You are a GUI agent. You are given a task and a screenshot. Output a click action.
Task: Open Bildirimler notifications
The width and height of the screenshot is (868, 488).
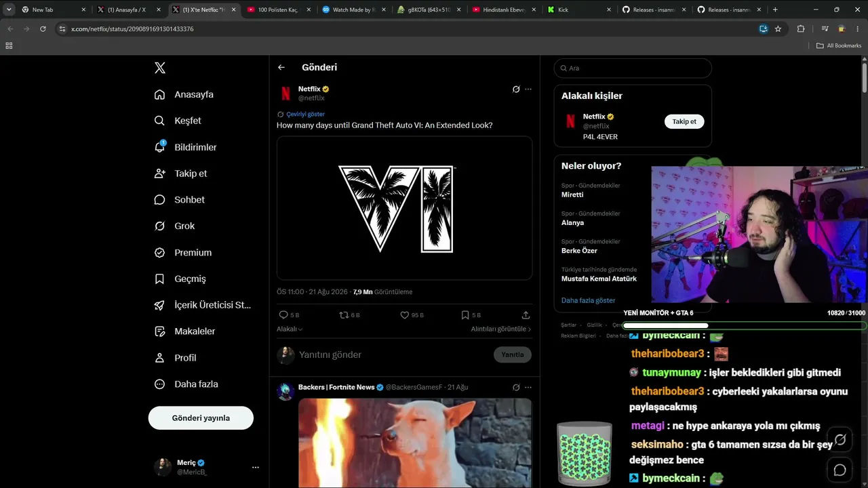(x=185, y=147)
